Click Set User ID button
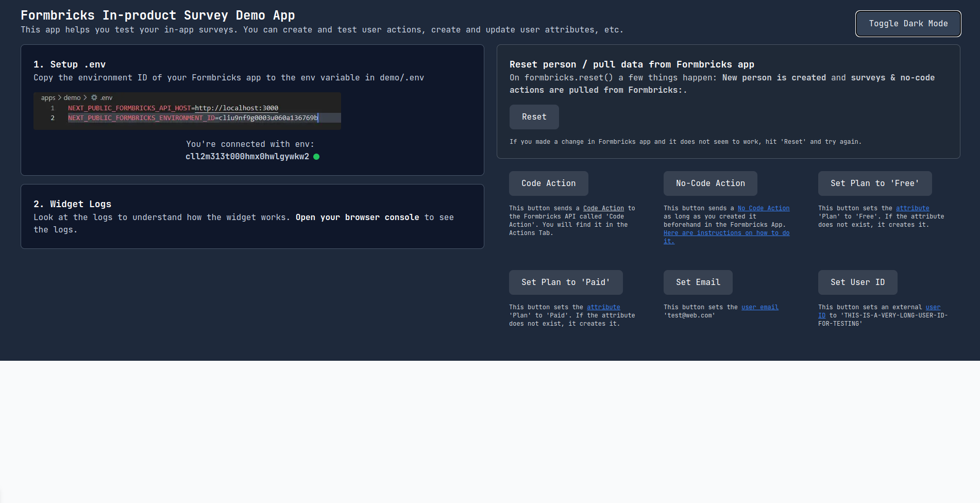Image resolution: width=980 pixels, height=503 pixels. coord(857,282)
